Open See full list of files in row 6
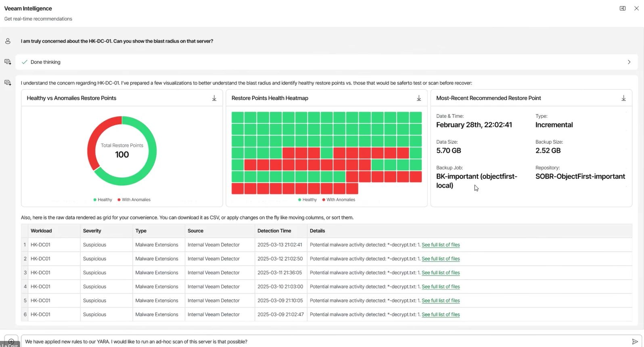This screenshot has height=347, width=644. (441, 315)
